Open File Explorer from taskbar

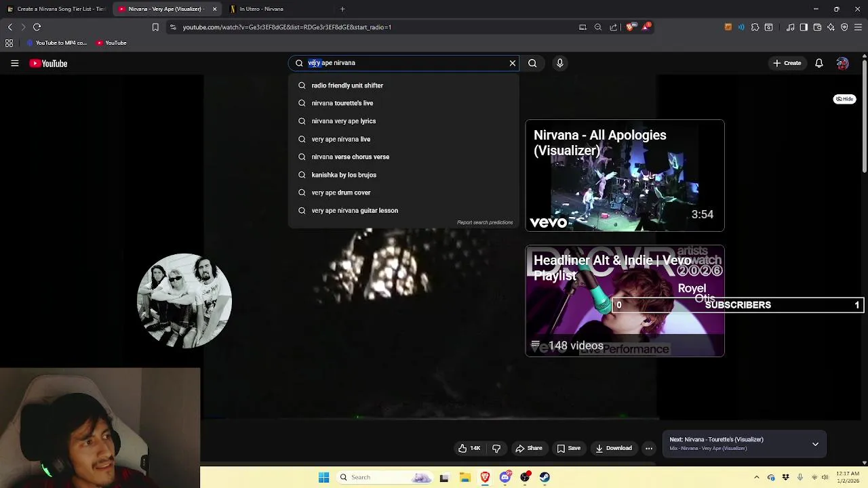[465, 477]
